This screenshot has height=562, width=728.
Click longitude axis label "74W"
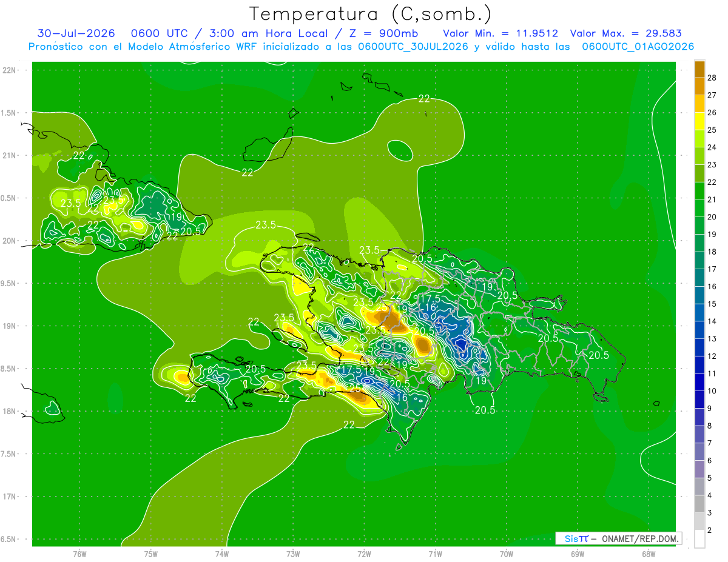tap(222, 554)
